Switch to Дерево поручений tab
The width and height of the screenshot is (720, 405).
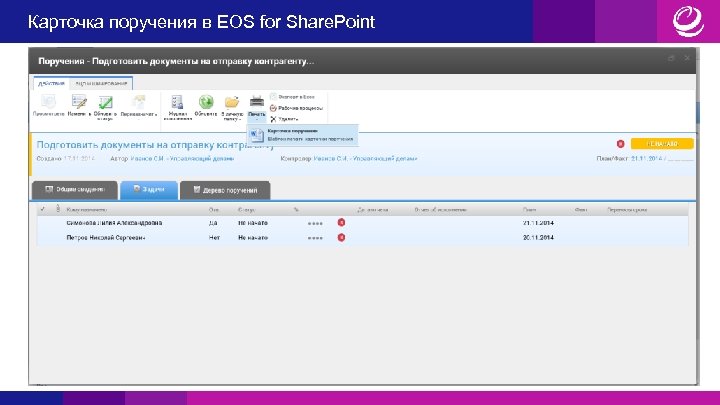pyautogui.click(x=225, y=190)
